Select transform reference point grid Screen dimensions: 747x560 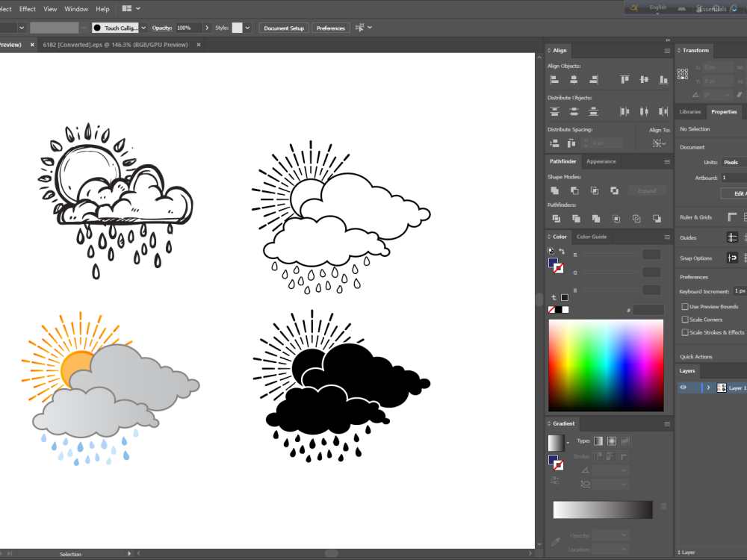(683, 74)
